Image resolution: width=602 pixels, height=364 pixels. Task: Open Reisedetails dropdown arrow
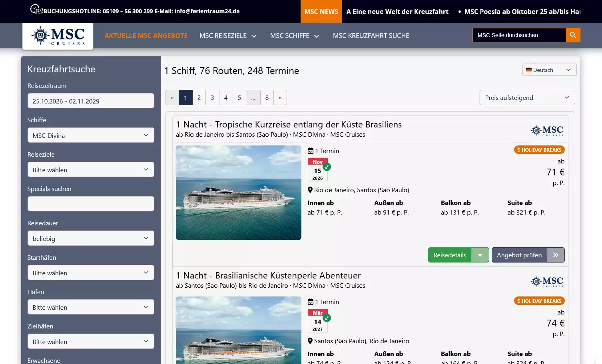pyautogui.click(x=480, y=255)
